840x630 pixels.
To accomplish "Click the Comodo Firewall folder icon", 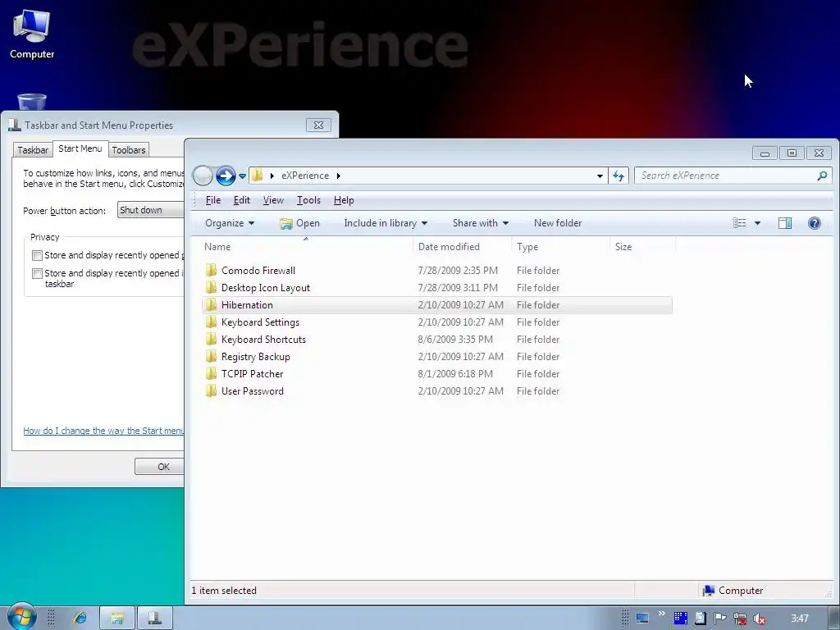I will tap(212, 270).
